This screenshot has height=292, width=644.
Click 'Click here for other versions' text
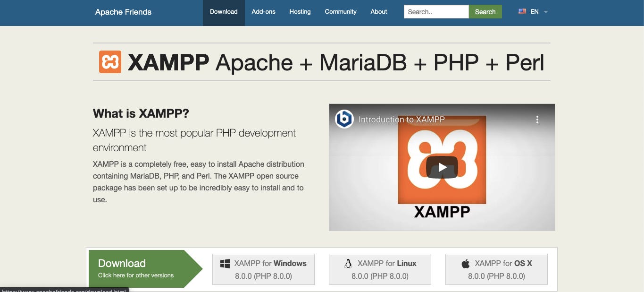point(136,275)
